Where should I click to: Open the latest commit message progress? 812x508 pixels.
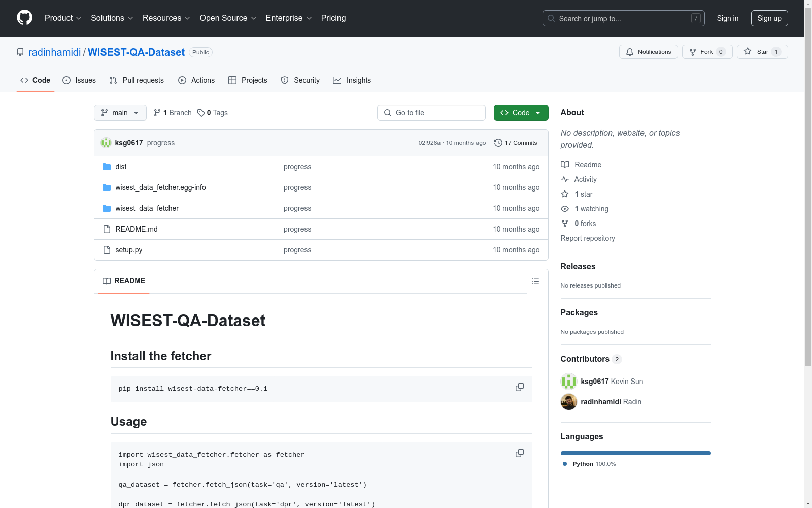pos(161,143)
